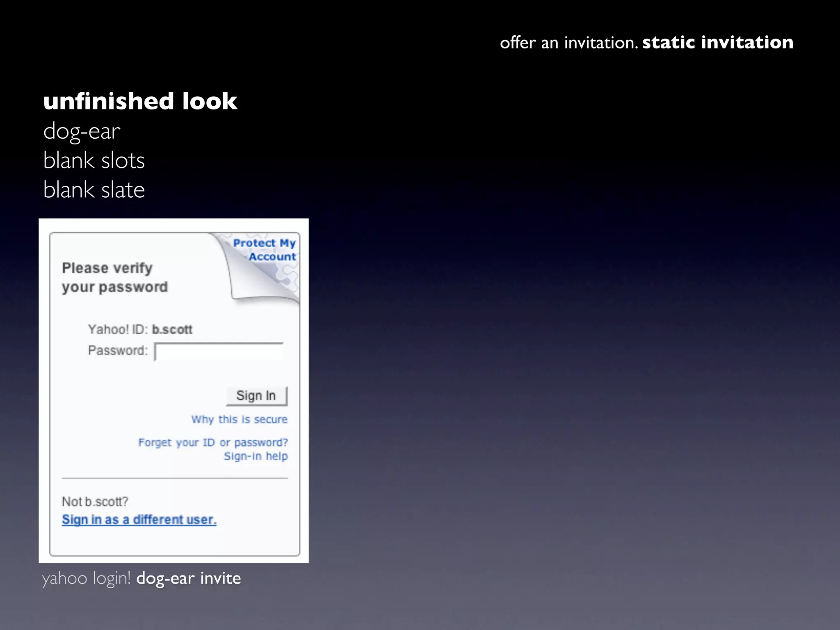Click the 'dog-ear' bullet line

(82, 132)
